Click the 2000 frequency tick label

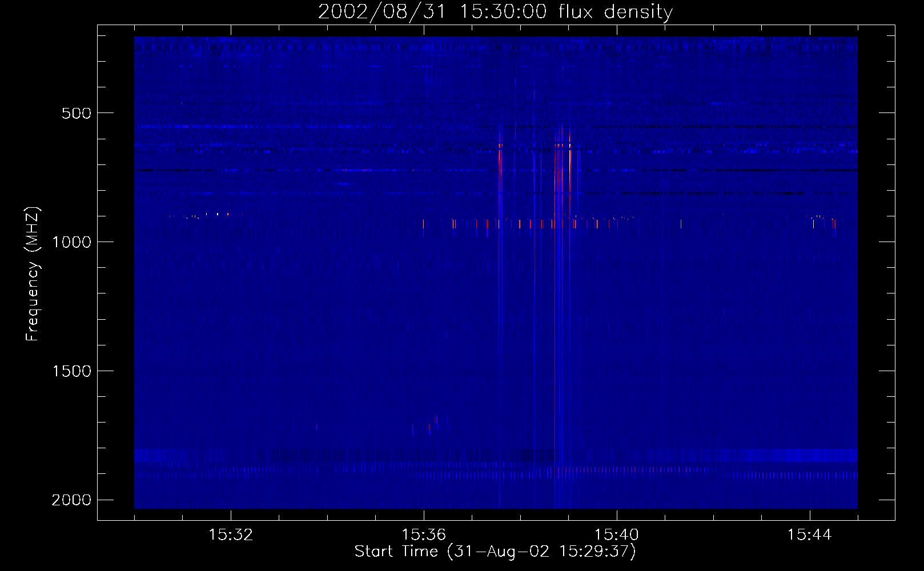[71, 500]
